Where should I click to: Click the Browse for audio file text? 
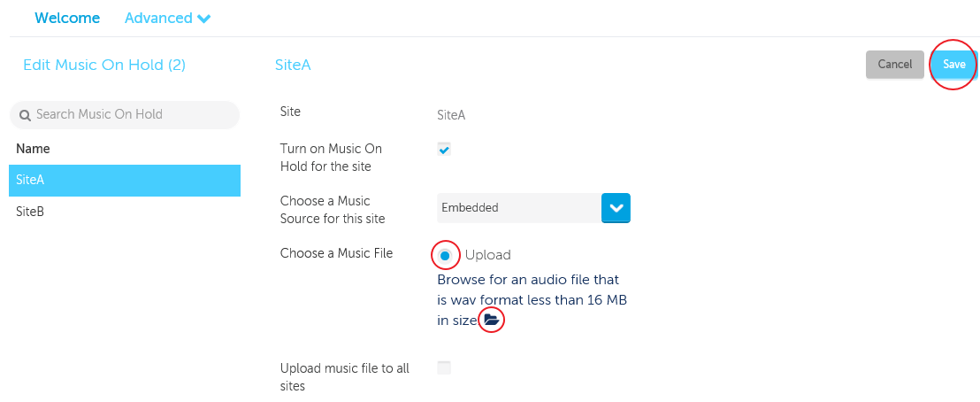click(532, 299)
